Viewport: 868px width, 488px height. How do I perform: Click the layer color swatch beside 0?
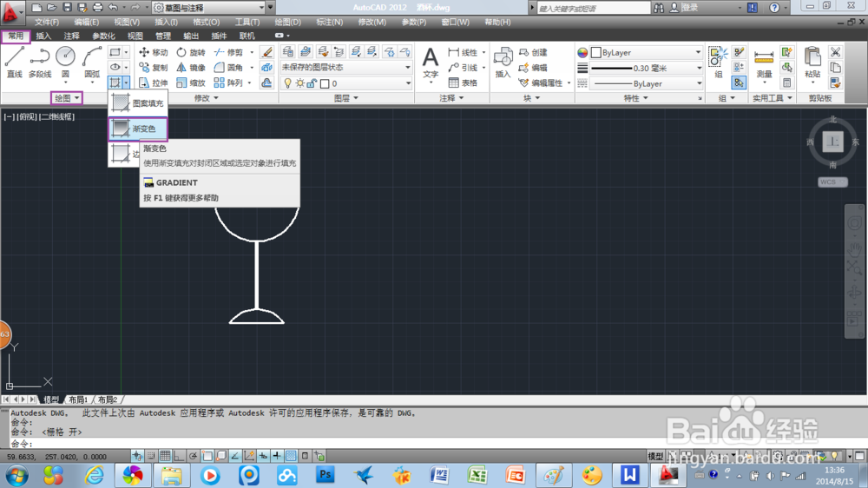click(325, 83)
